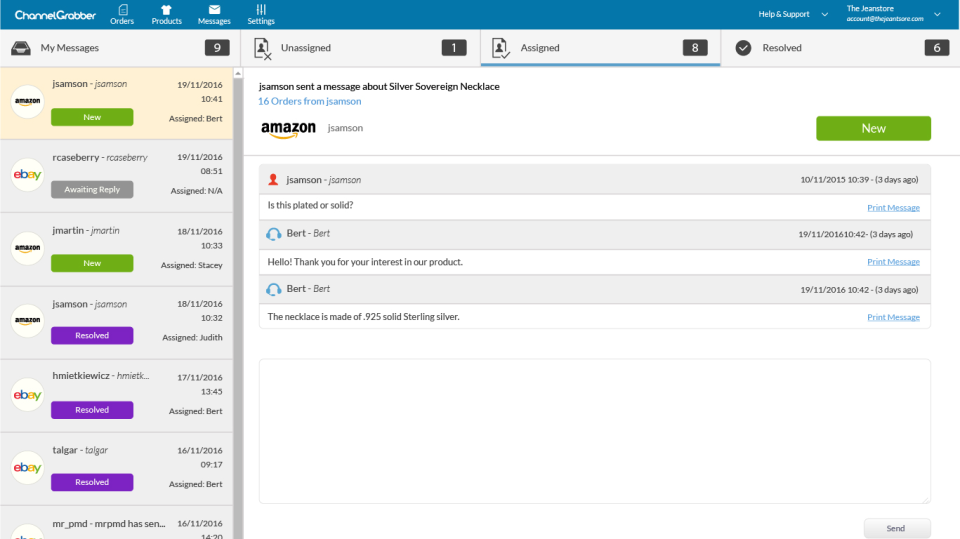Click Amazon logo on jmartin message
The image size is (960, 539).
point(28,248)
